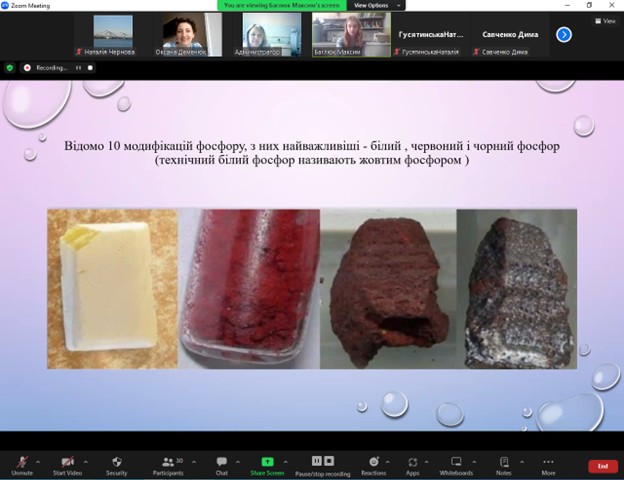Image resolution: width=624 pixels, height=480 pixels.
Task: Stop recording via top-left indicator
Action: (90, 68)
